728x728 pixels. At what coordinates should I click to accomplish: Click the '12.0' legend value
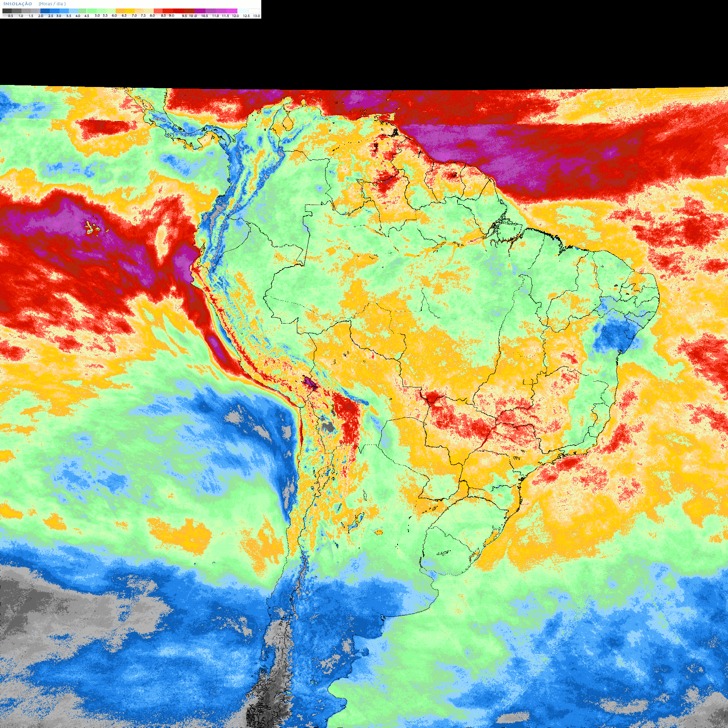point(235,16)
